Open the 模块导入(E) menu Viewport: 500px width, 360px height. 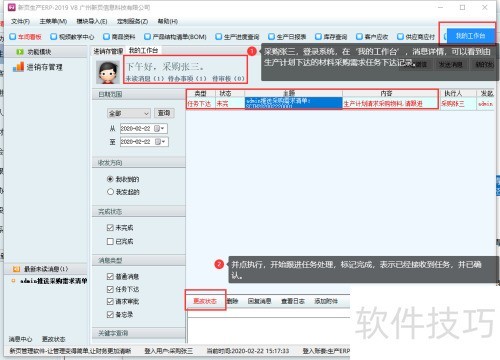point(92,21)
